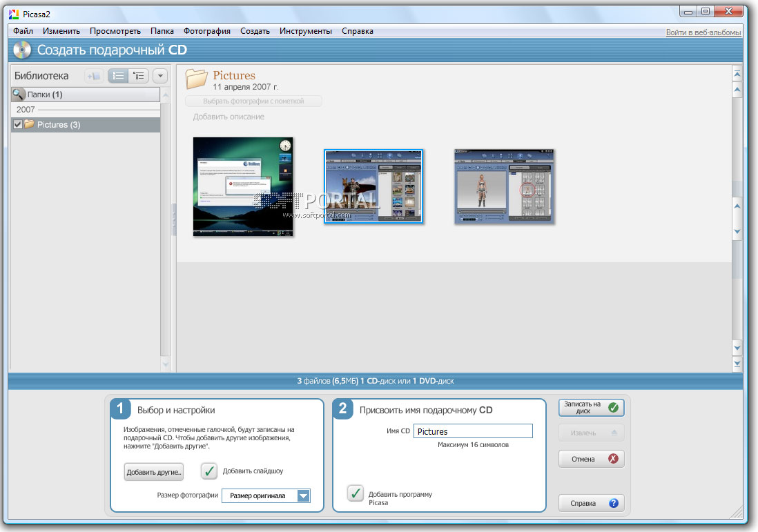Click the library panel vertical scrollbar

coord(165,230)
